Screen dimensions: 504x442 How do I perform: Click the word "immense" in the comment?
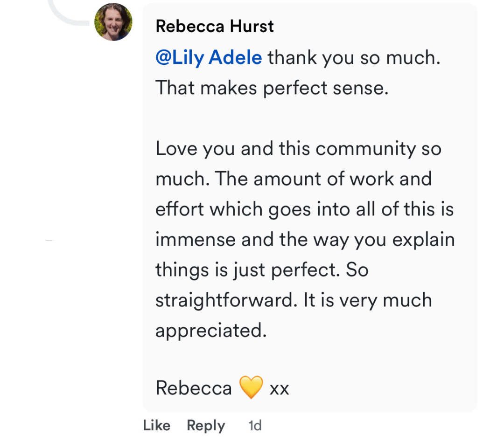click(195, 240)
